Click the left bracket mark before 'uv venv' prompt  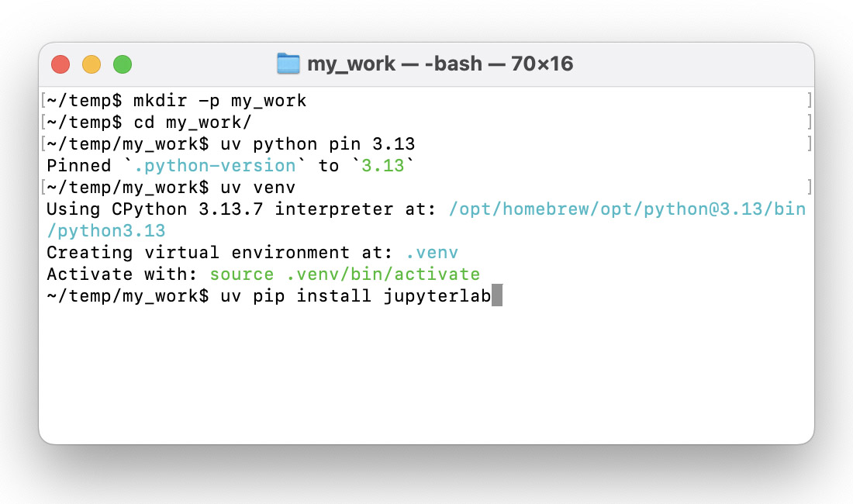[x=42, y=188]
